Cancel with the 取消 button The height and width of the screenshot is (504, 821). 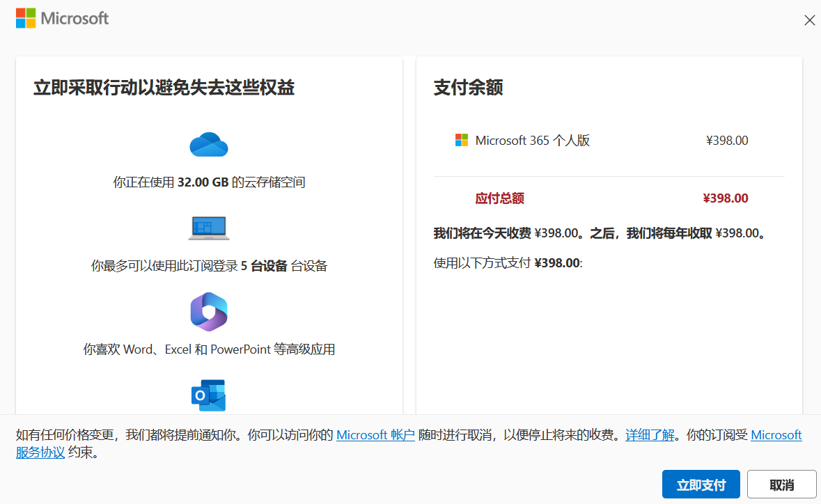click(782, 485)
